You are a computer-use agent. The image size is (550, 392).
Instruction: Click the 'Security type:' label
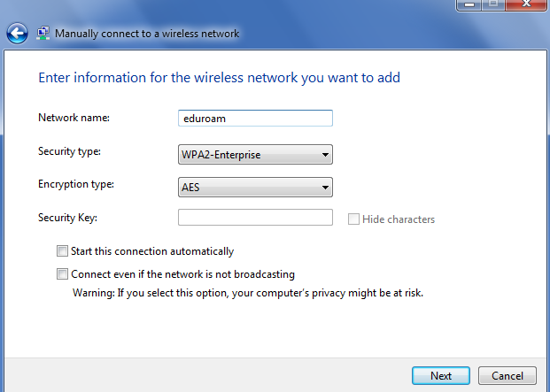click(69, 151)
